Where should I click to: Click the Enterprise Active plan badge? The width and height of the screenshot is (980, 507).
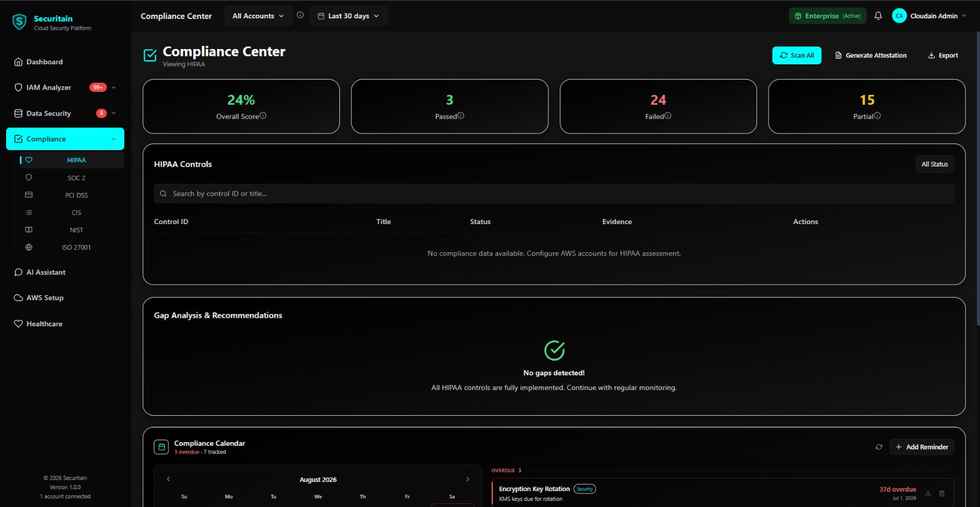(x=827, y=16)
